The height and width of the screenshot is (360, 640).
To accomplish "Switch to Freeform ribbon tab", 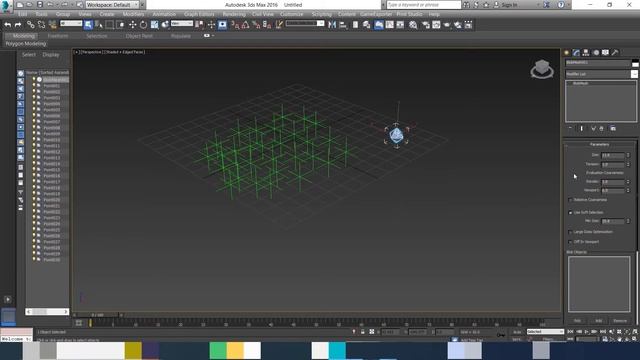I will click(x=58, y=36).
